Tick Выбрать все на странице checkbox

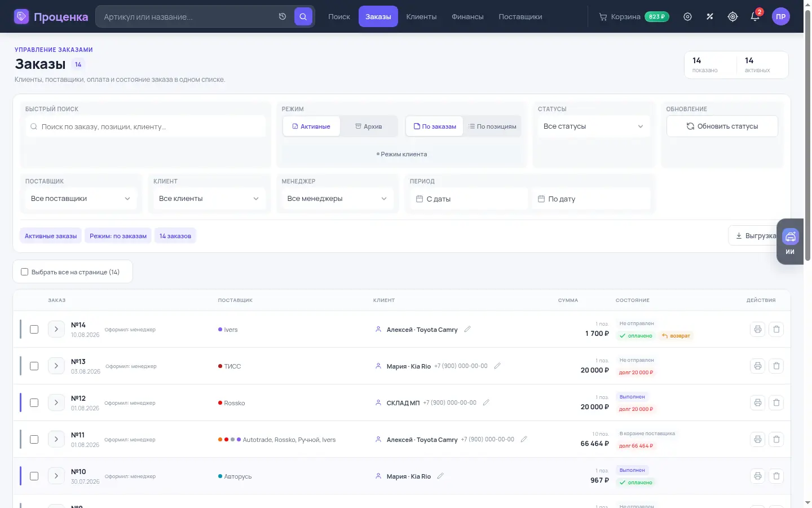pos(24,271)
